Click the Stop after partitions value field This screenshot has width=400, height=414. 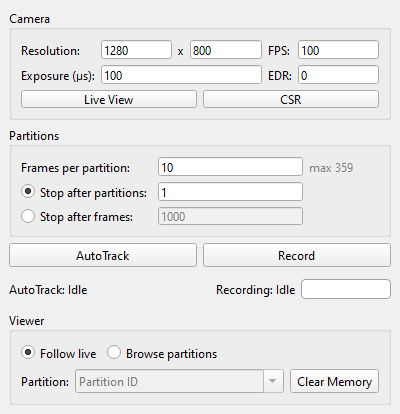(230, 192)
